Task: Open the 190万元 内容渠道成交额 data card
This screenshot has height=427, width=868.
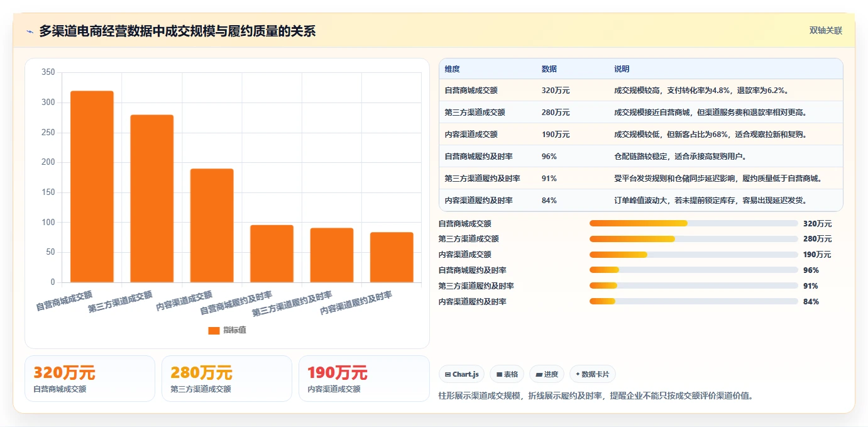Action: (x=364, y=379)
